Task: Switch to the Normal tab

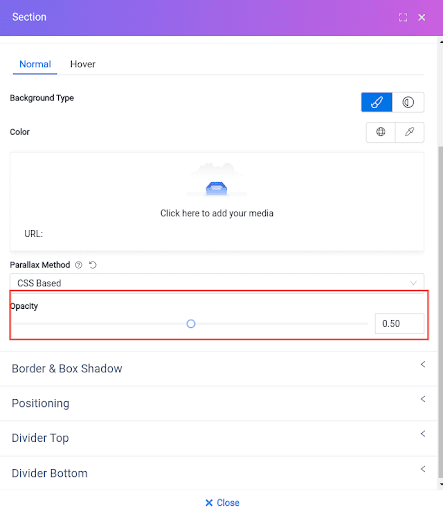Action: pyautogui.click(x=35, y=64)
